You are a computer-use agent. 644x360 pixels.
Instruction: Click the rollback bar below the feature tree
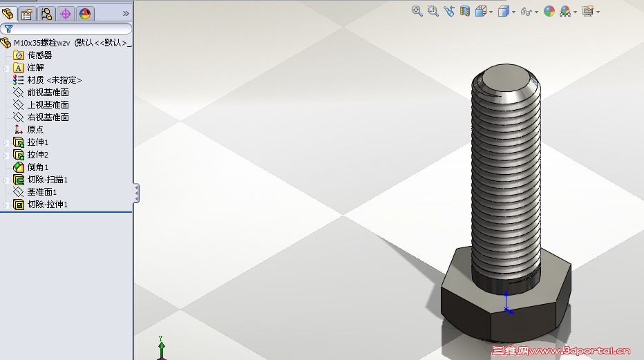[x=66, y=212]
